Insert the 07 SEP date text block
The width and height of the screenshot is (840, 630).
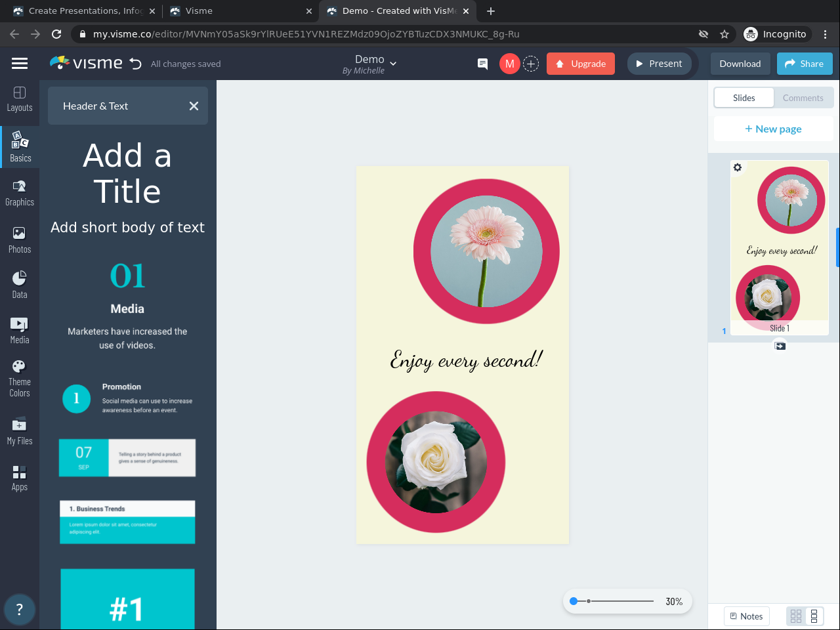pos(127,457)
